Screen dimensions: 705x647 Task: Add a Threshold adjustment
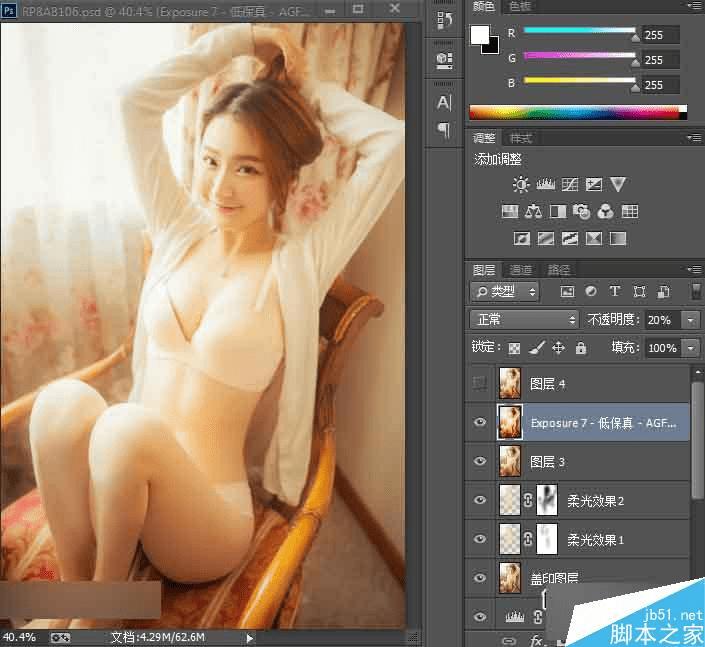(x=570, y=238)
